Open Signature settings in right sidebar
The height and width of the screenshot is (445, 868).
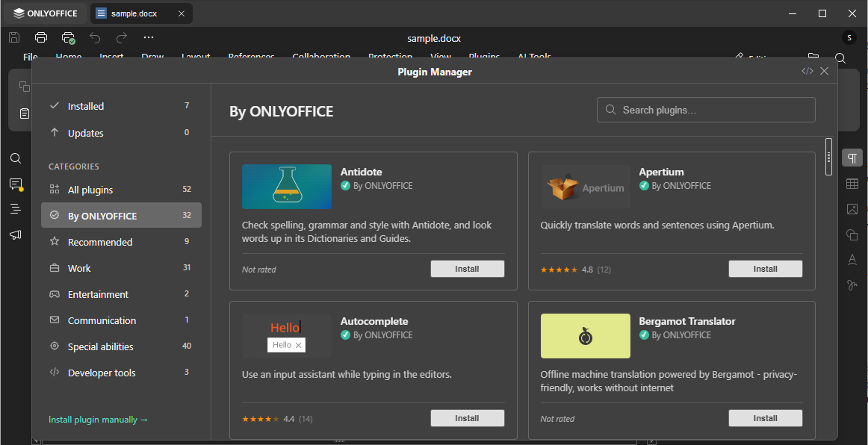pyautogui.click(x=852, y=285)
